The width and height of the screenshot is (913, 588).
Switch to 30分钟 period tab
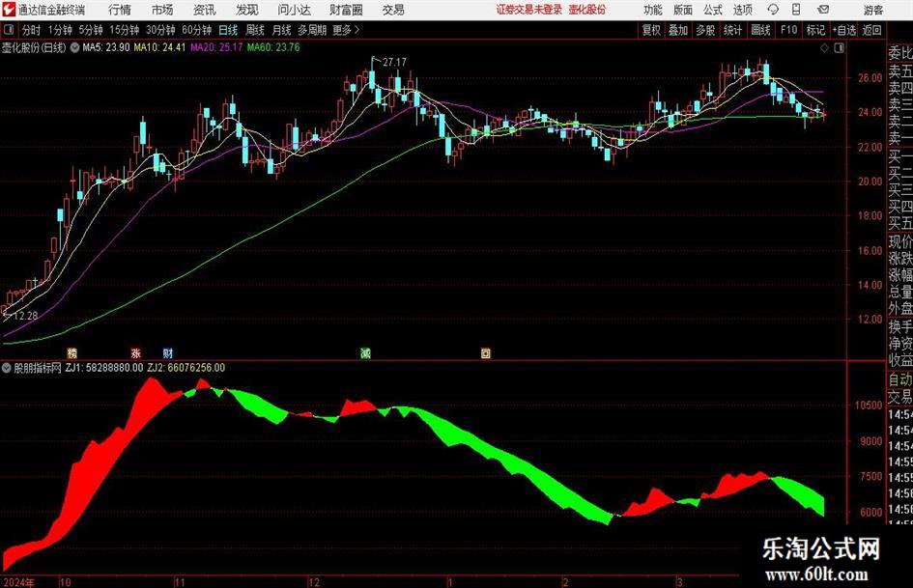[x=160, y=30]
